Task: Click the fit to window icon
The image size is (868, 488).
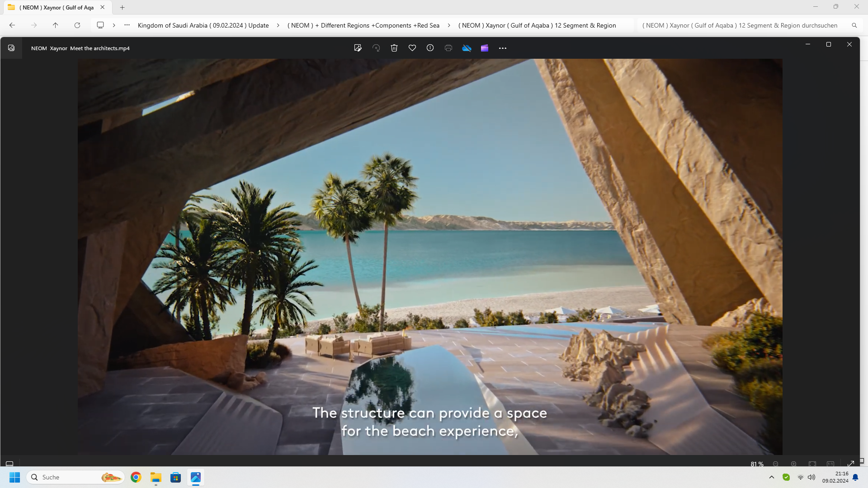Action: 812,464
